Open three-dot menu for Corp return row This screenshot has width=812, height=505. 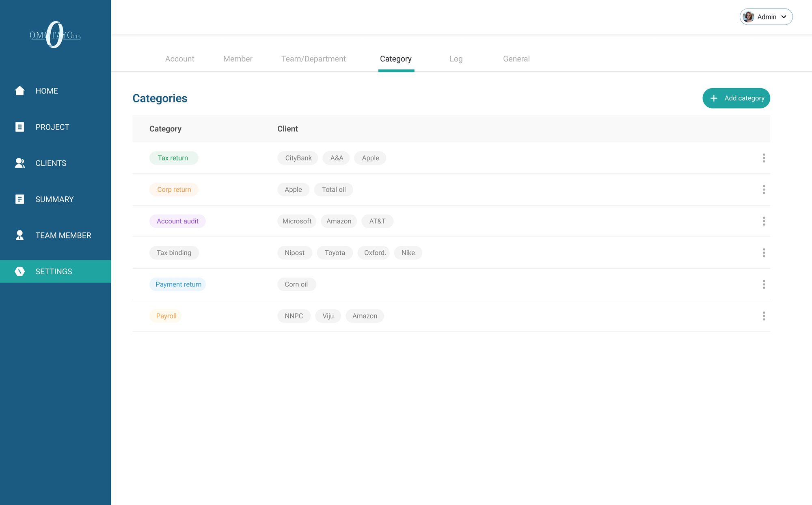(764, 189)
